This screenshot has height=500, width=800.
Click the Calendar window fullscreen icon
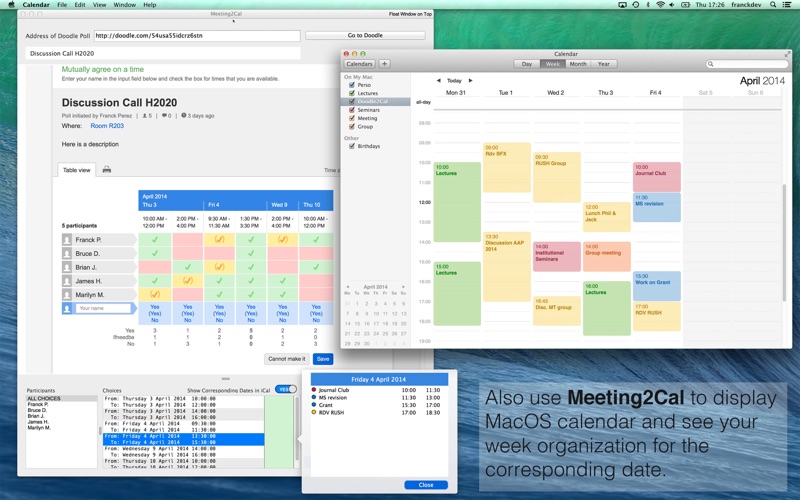click(x=787, y=54)
